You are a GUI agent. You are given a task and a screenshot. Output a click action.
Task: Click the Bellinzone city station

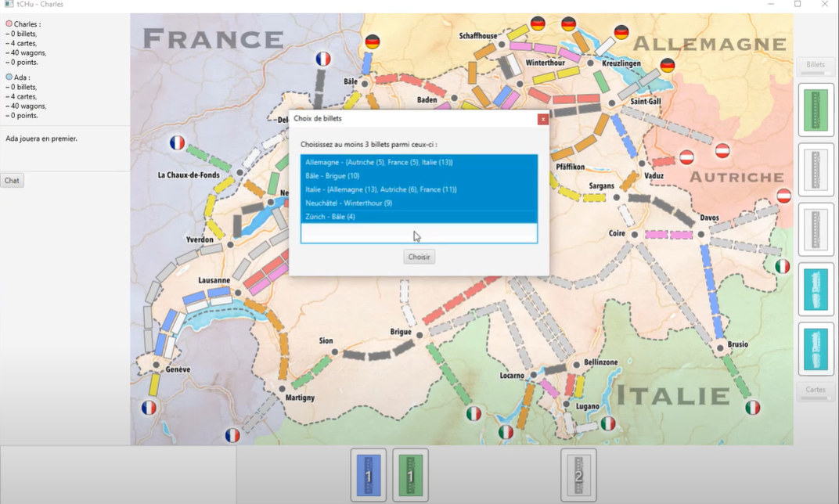pos(576,365)
